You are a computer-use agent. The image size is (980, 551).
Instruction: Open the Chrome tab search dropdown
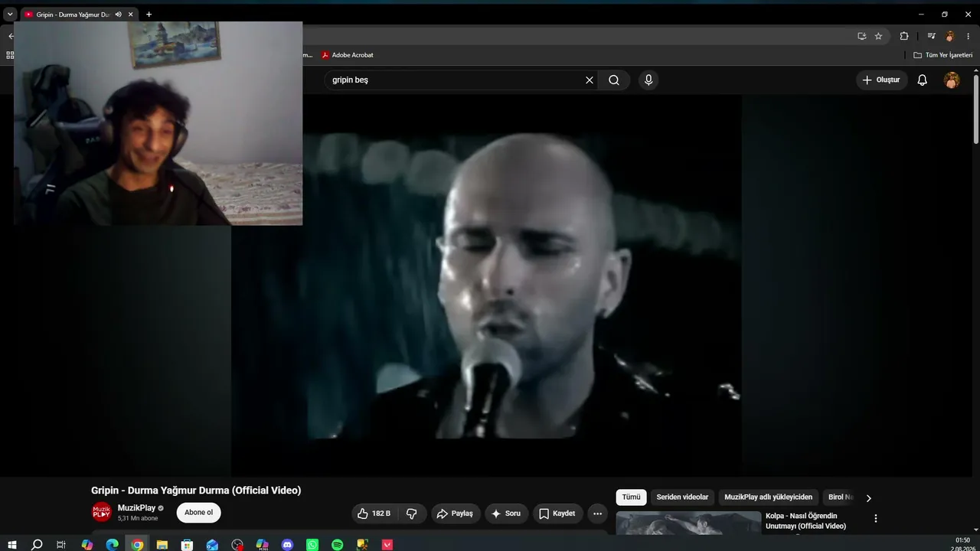click(x=10, y=15)
